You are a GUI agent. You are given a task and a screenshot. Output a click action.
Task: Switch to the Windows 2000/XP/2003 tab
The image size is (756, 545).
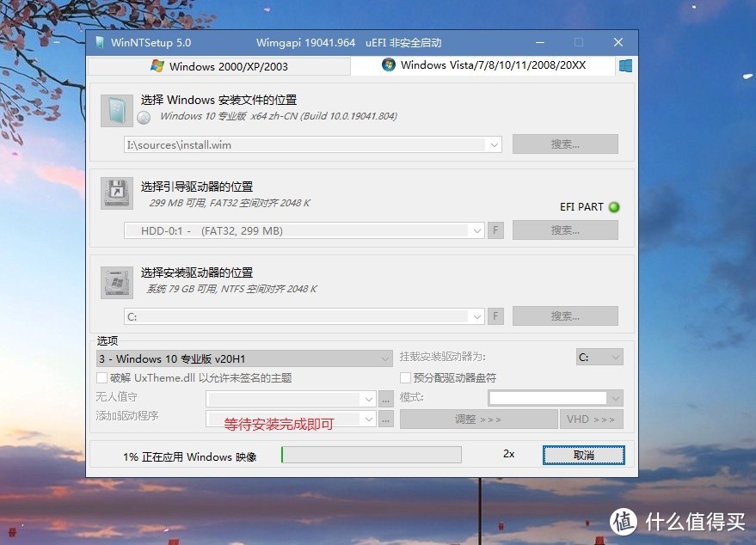pyautogui.click(x=219, y=65)
